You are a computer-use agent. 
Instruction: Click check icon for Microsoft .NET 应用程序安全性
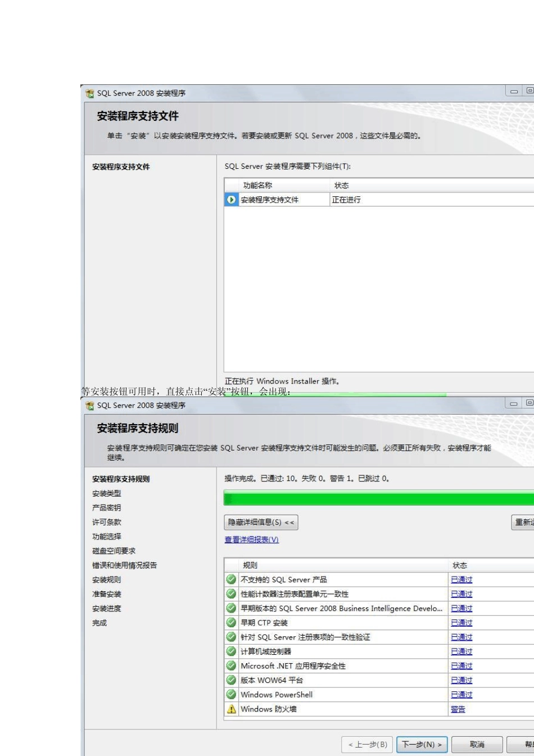[x=231, y=665]
